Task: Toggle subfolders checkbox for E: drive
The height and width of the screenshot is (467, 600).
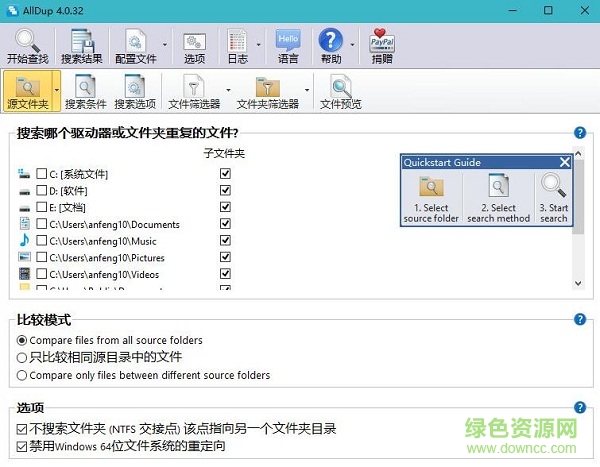Action: 225,207
